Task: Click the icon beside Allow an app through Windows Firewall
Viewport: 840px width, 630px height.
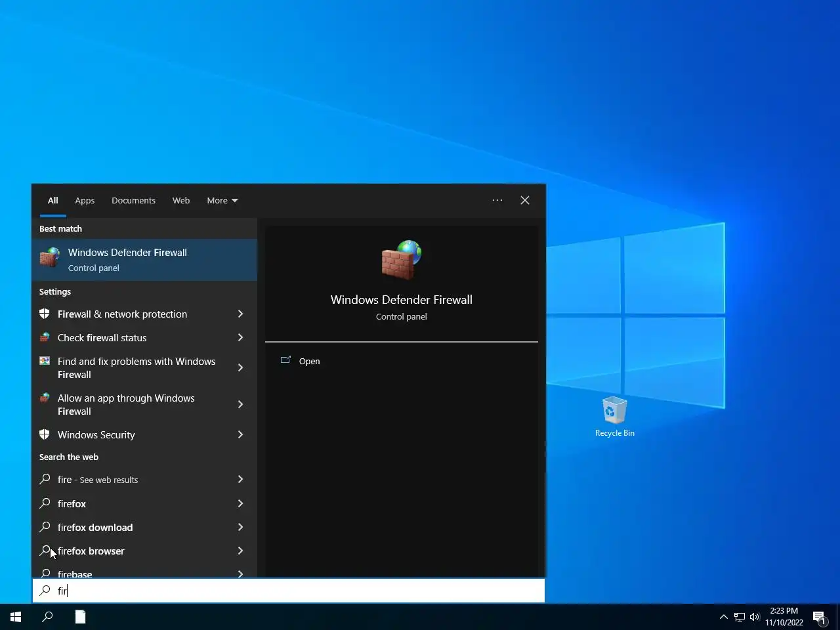Action: point(45,398)
